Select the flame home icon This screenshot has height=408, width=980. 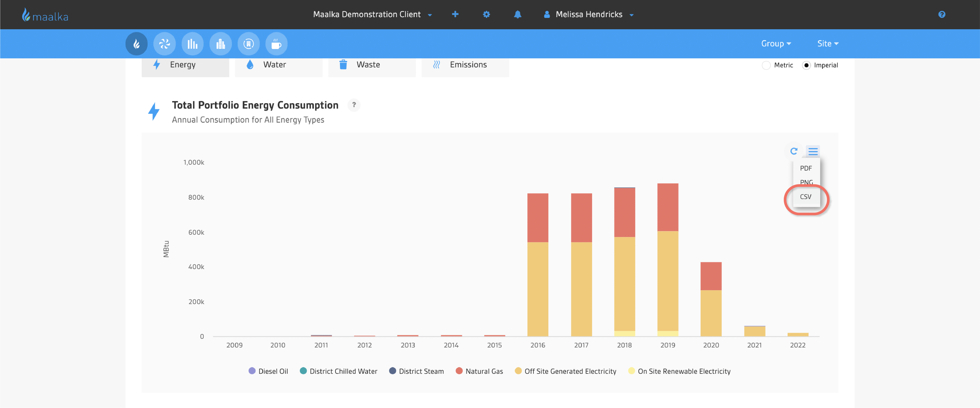[x=137, y=44]
